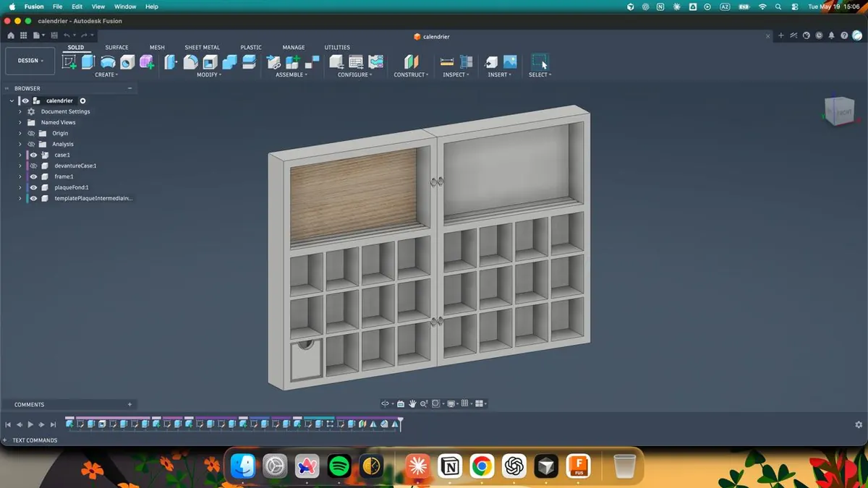This screenshot has width=868, height=488.
Task: Click the Offset Plane construct icon
Action: pyautogui.click(x=411, y=62)
